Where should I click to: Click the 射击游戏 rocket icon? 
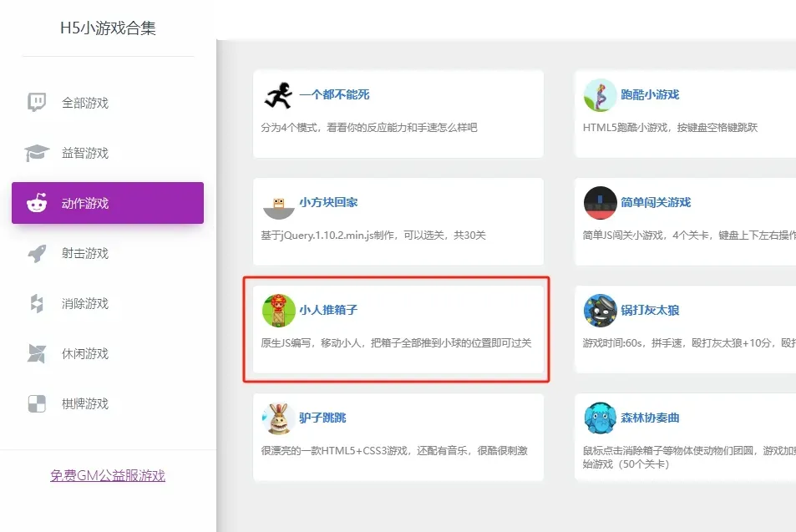pos(37,253)
